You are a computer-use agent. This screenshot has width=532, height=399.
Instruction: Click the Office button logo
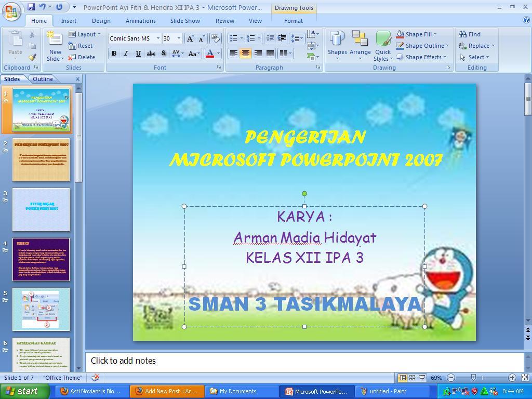[11, 11]
